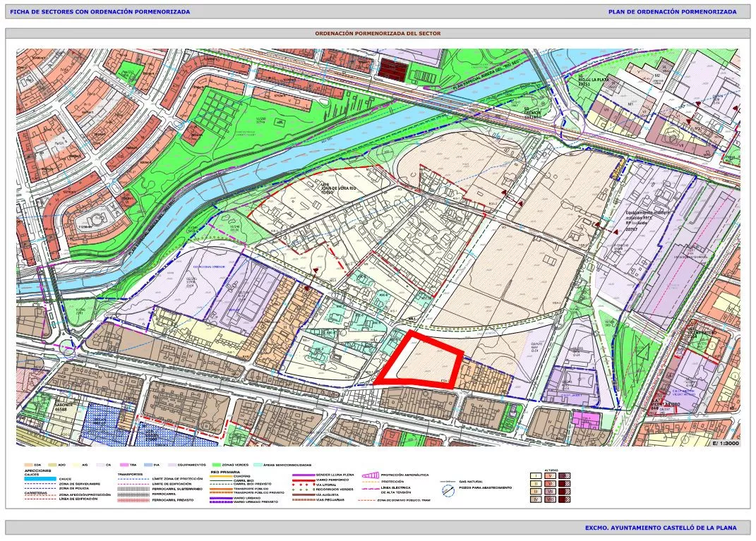
Task: Click the Ordenación Pormenorizada del Sector title bar
Action: coord(378,33)
